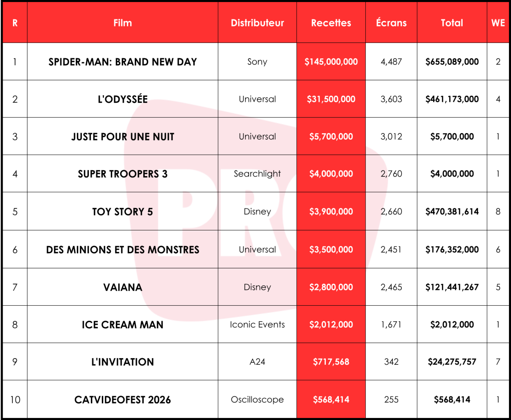Click the Searchlight distributor cell
Viewport: 511px width, 420px height.
(257, 174)
